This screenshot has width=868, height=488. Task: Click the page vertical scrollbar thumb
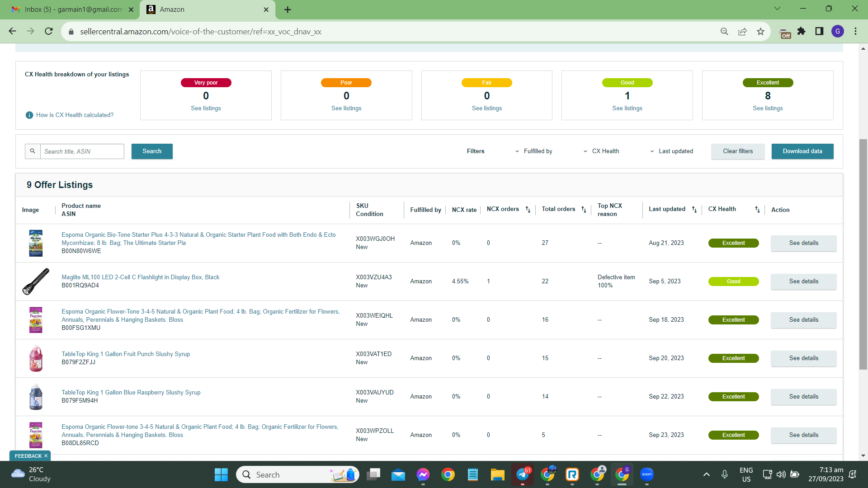click(863, 254)
